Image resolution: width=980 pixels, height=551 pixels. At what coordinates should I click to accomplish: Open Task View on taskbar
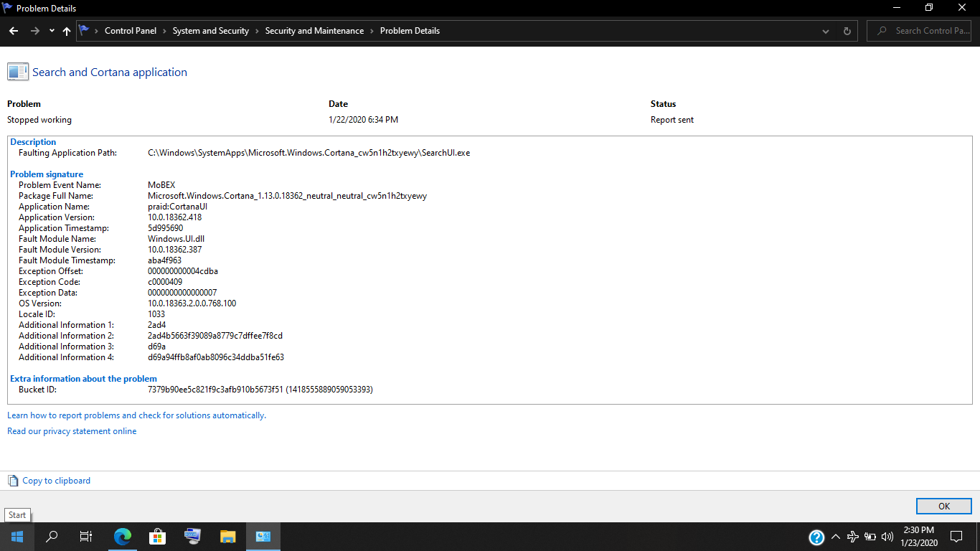pyautogui.click(x=86, y=536)
